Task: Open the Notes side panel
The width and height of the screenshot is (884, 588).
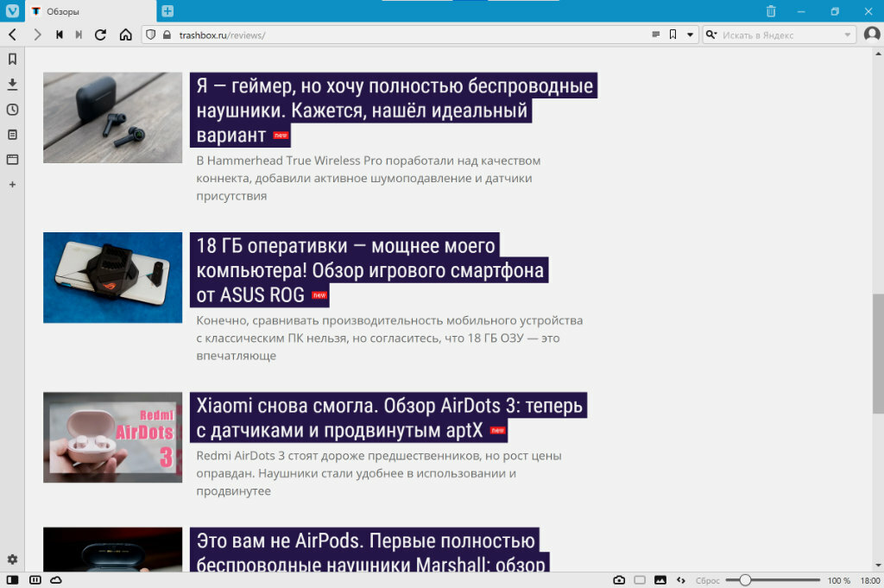Action: tap(12, 134)
